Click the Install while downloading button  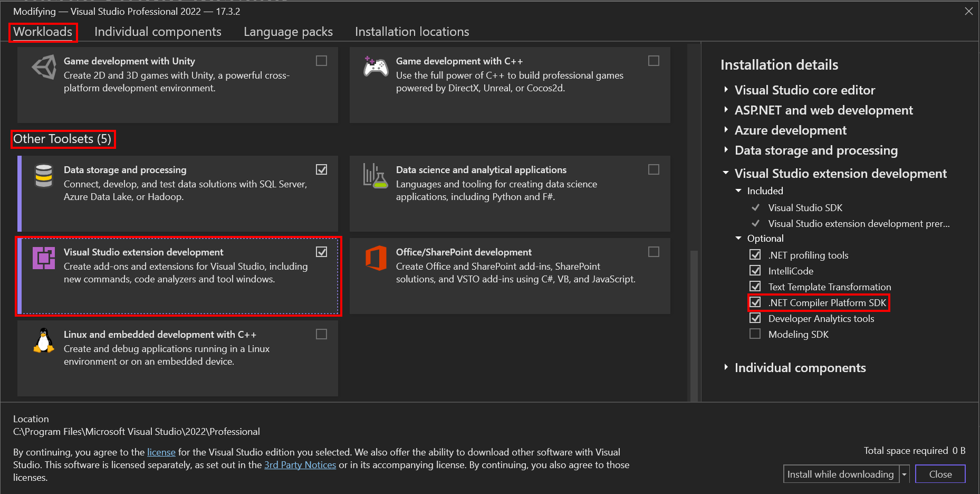[x=841, y=474]
